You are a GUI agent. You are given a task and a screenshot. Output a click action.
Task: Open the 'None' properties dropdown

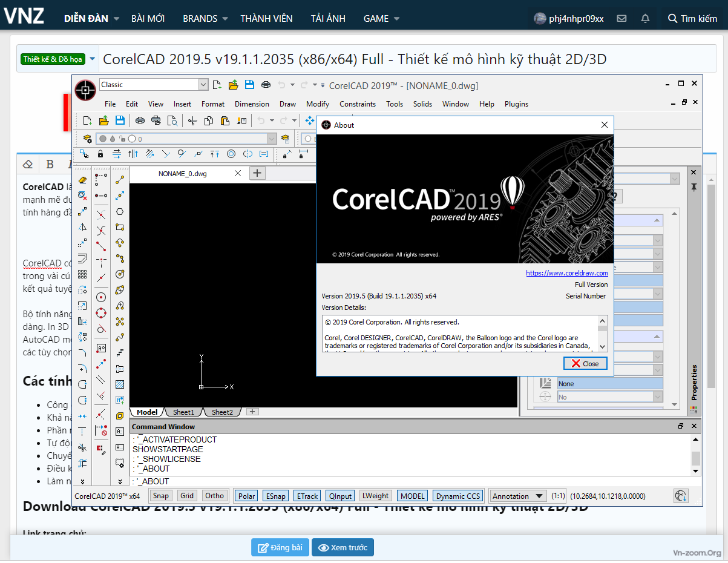(610, 384)
